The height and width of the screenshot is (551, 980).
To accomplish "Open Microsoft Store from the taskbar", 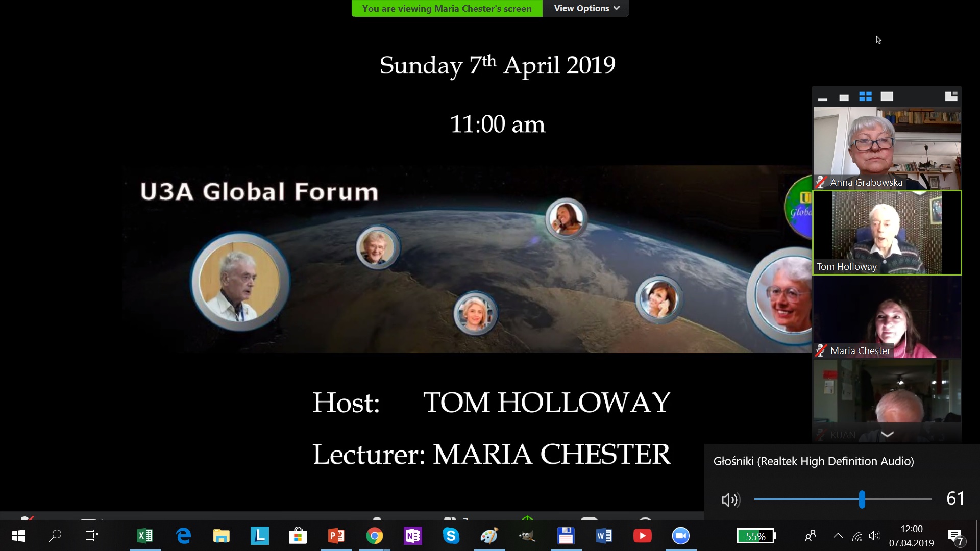I will (298, 536).
